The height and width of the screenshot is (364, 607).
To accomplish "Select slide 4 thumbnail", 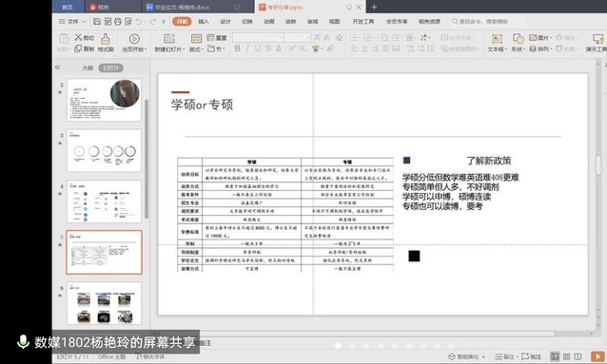I will pyautogui.click(x=104, y=201).
